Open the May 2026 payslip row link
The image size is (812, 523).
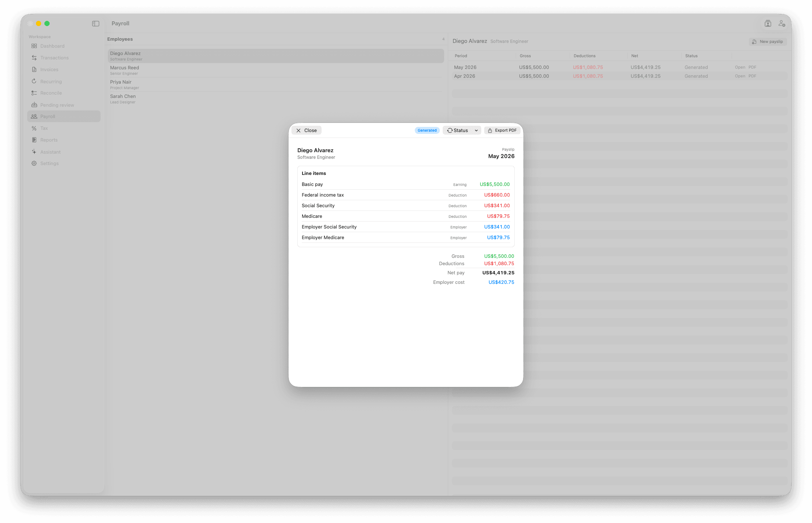(x=740, y=67)
